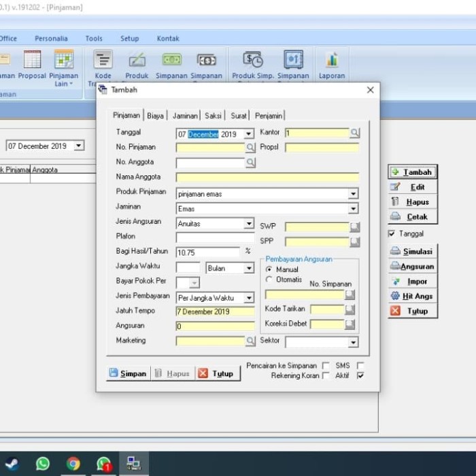Viewport: 476px width, 476px height.
Task: Open Steam from the taskbar
Action: (12, 464)
